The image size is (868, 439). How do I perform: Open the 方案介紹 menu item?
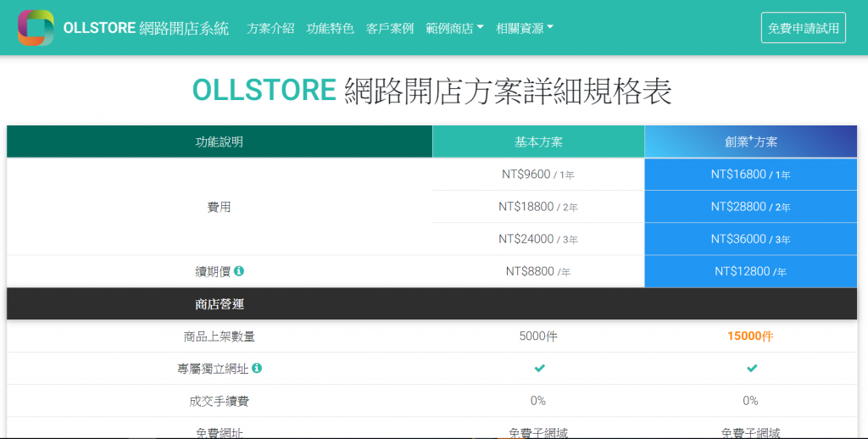tap(270, 28)
